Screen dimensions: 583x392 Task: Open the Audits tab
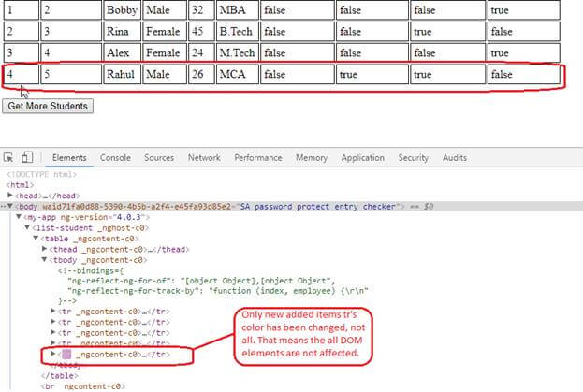click(x=455, y=158)
